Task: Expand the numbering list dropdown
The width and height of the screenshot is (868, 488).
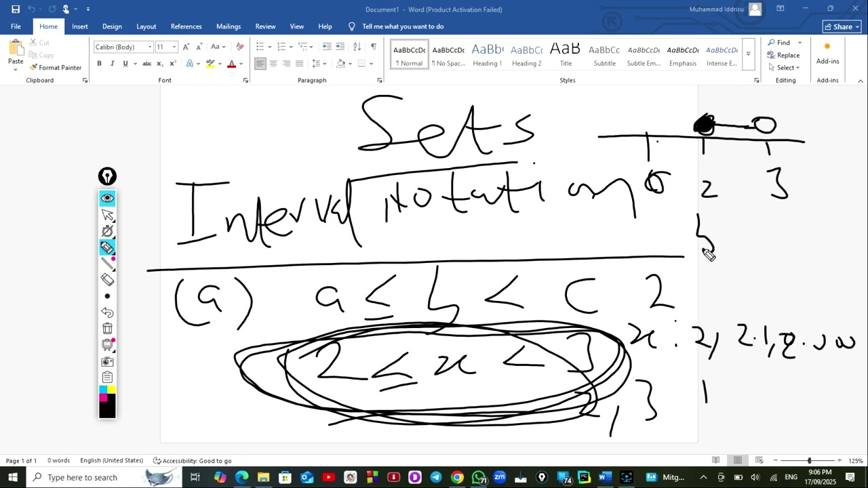Action: (x=290, y=47)
